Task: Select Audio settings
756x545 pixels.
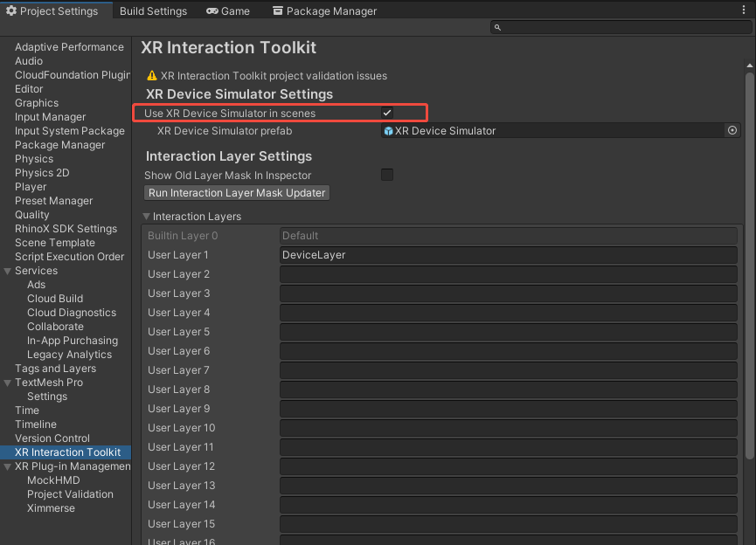Action: (29, 61)
